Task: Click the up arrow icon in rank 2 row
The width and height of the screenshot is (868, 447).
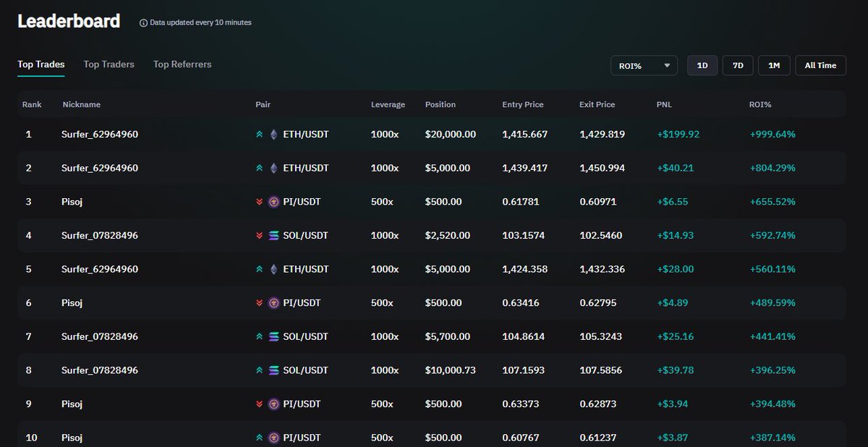Action: [260, 168]
